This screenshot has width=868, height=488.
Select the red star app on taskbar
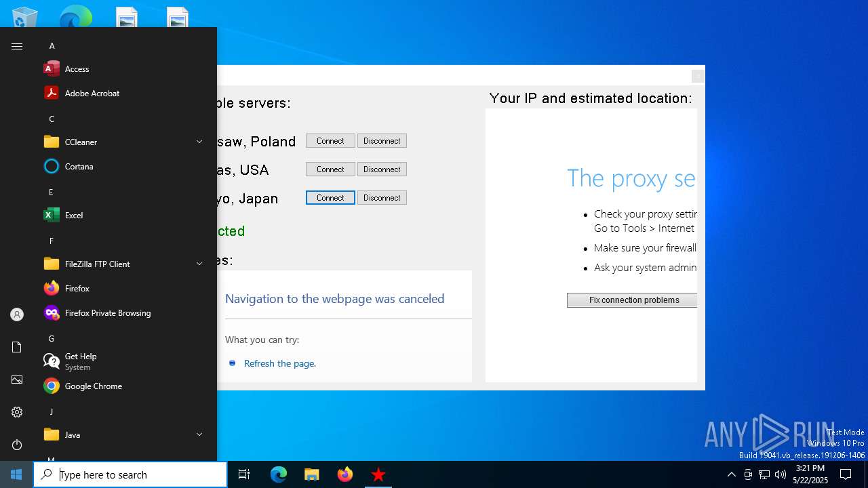coord(378,474)
